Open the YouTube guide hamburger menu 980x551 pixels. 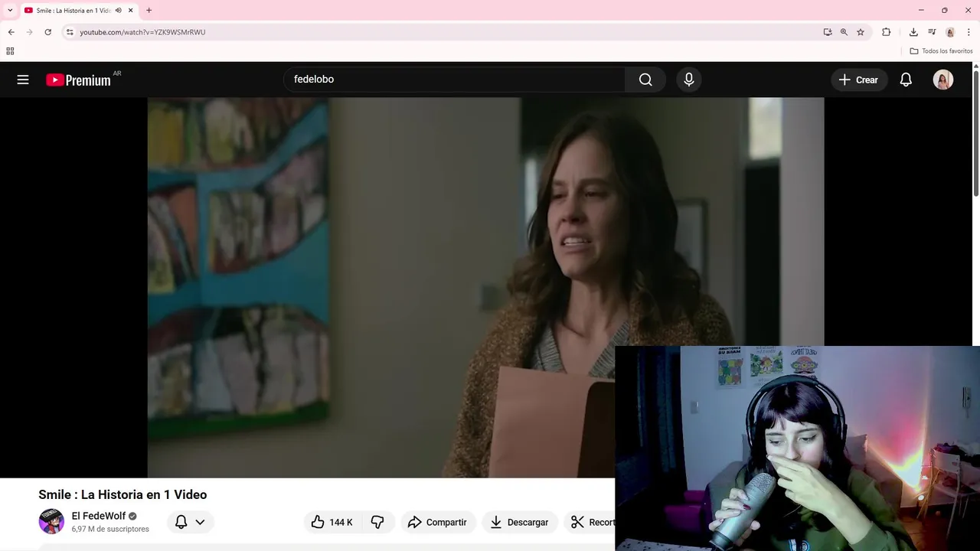(x=23, y=80)
